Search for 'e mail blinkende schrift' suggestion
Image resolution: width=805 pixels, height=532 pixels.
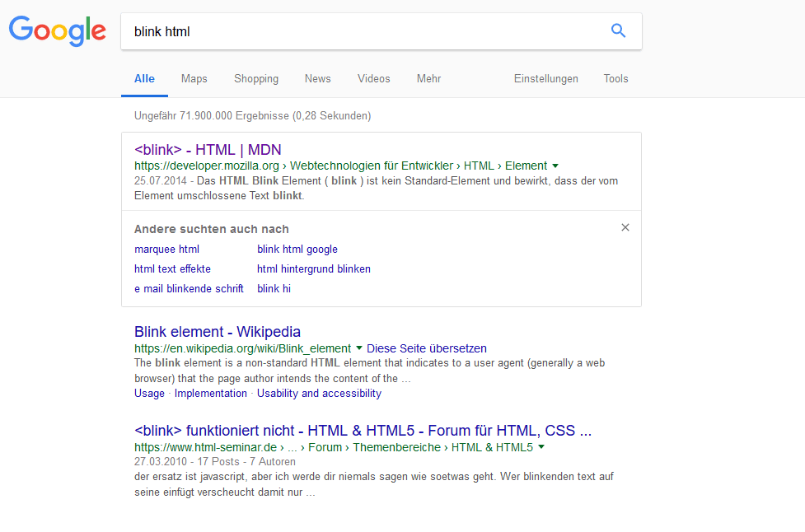point(189,289)
